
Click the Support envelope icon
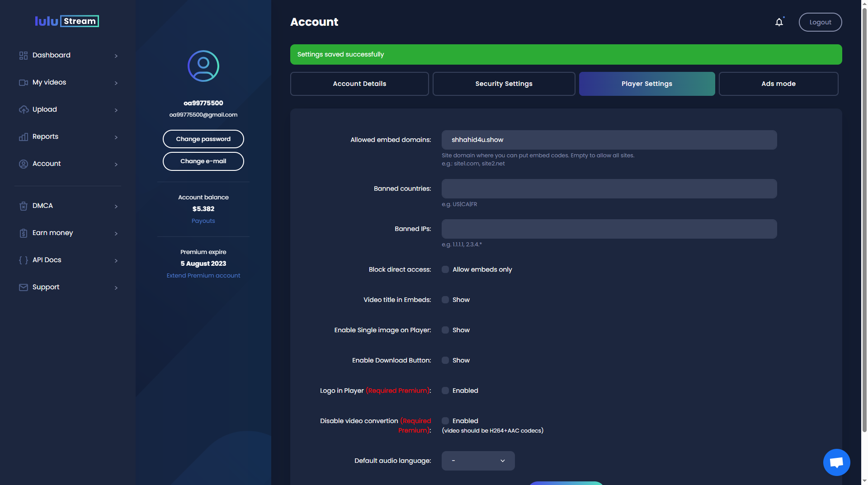[x=24, y=287]
